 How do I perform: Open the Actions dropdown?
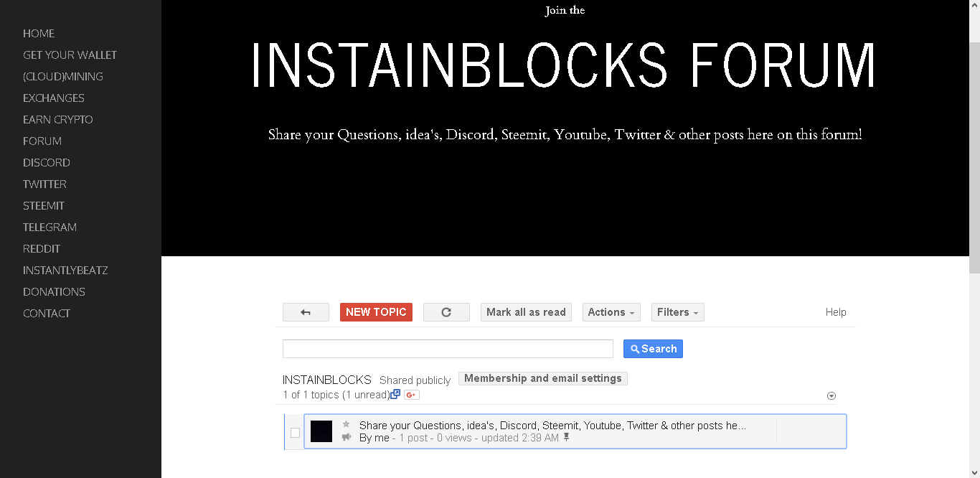611,312
